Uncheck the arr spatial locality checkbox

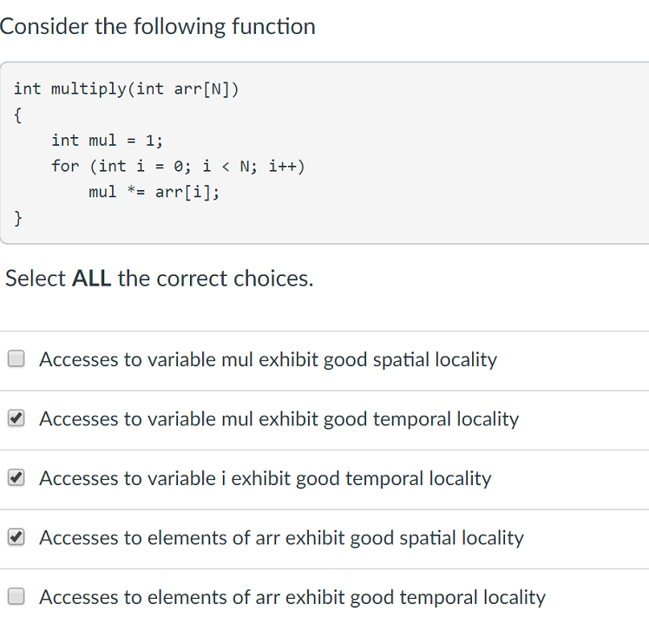coord(16,537)
